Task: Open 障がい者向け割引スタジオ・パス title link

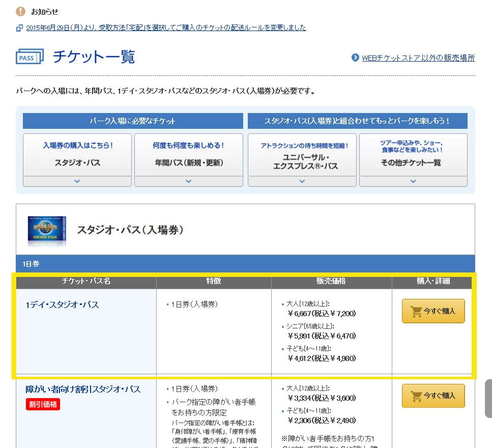Action: tap(83, 389)
